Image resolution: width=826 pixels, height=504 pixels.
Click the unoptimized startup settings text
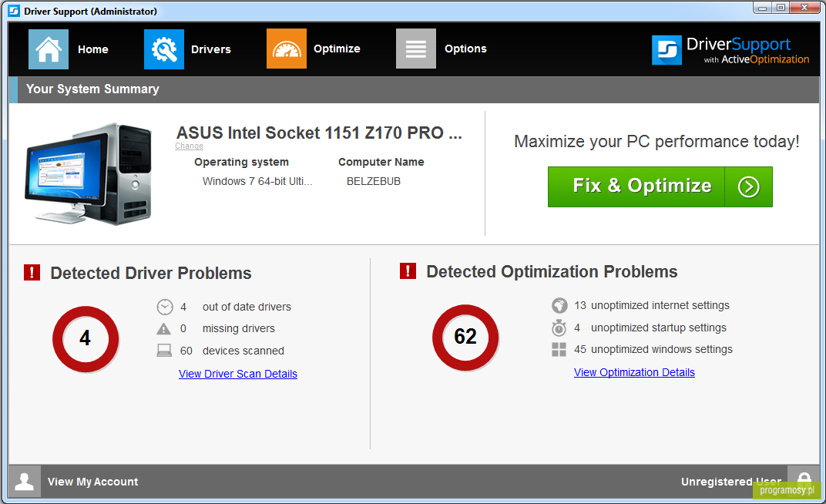tap(659, 328)
